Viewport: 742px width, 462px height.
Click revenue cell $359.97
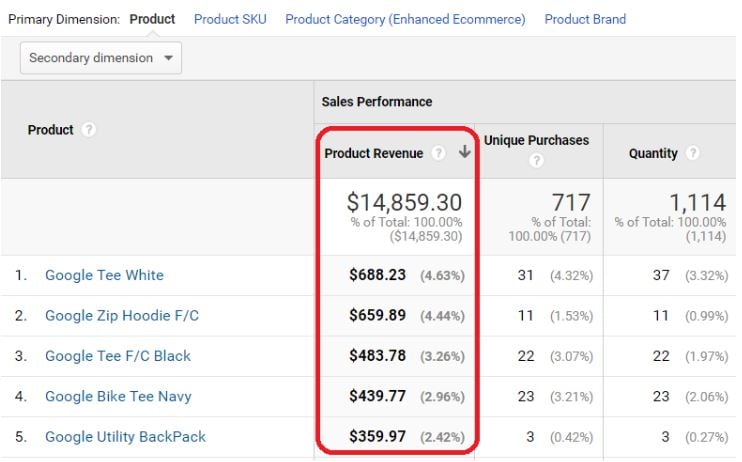click(x=377, y=436)
